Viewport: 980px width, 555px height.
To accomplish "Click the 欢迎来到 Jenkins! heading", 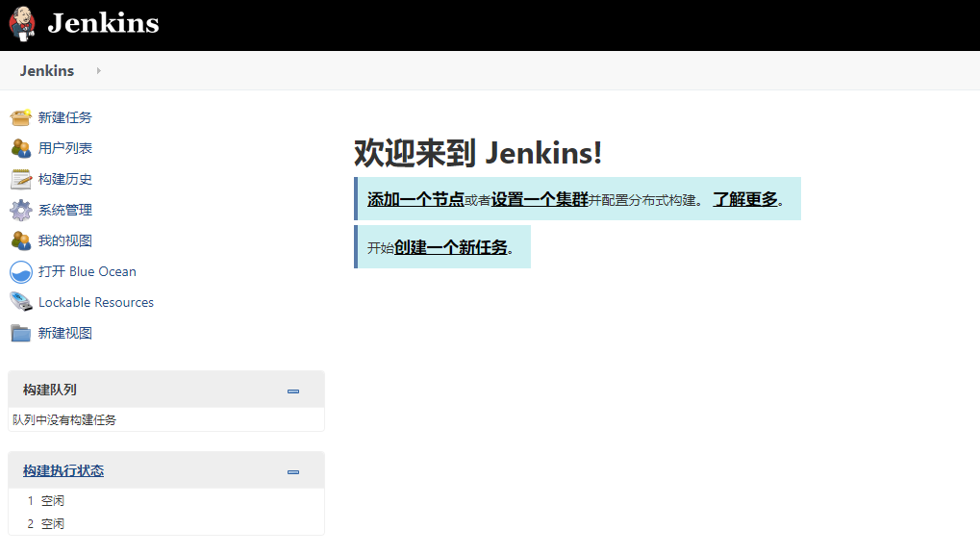I will tap(478, 153).
